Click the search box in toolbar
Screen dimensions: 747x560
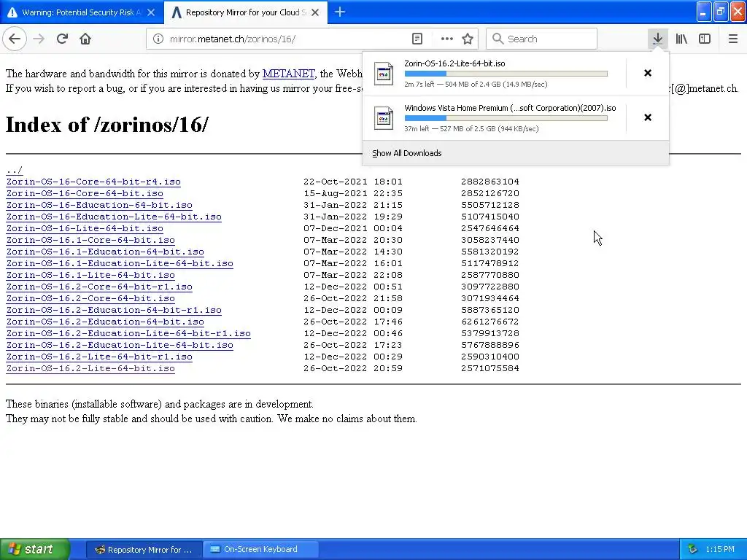pyautogui.click(x=541, y=39)
